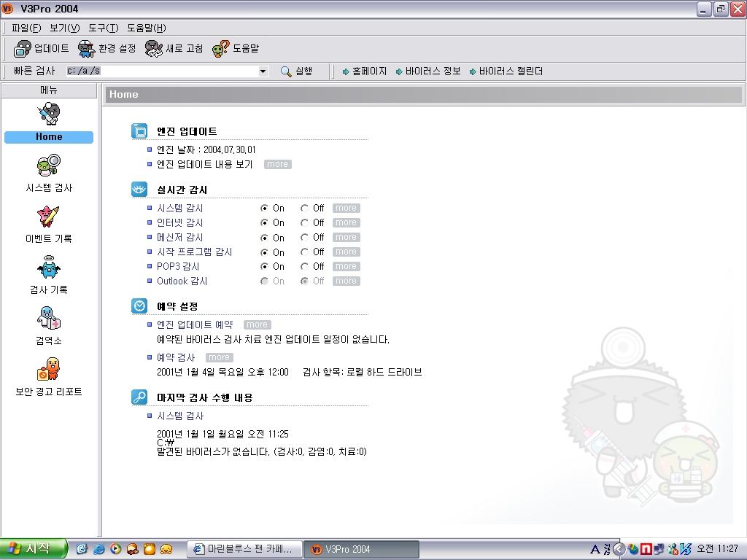Click the Outlook 감시 link
The width and height of the screenshot is (747, 560).
point(182,281)
